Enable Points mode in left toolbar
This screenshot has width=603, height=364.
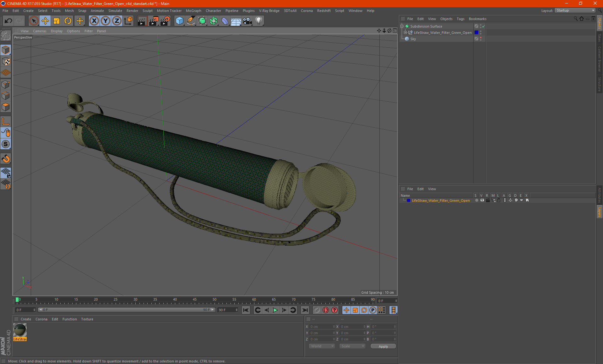pos(6,84)
